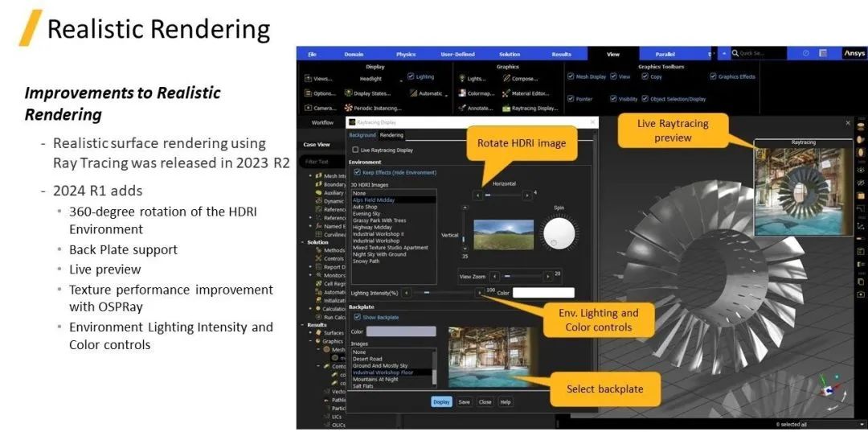Screen dimensions: 868x432
Task: Switch to Background tab in Raytracing Display
Action: pyautogui.click(x=362, y=135)
